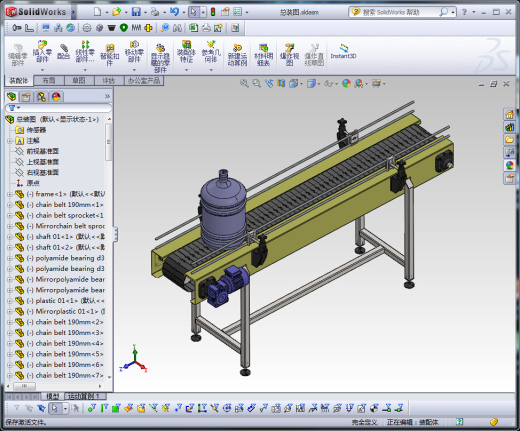This screenshot has width=520, height=431.
Task: Click the appearances color sphere in task pane
Action: pyautogui.click(x=509, y=165)
